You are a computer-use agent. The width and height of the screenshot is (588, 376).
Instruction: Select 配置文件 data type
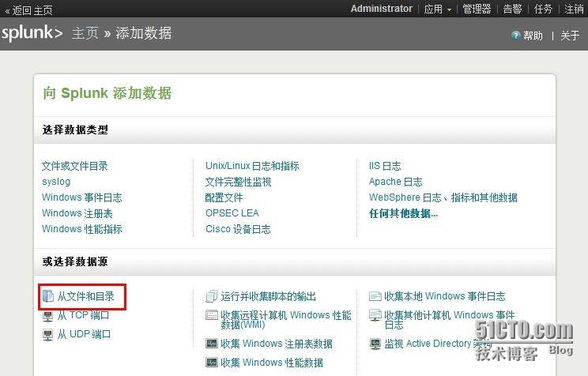tap(224, 197)
